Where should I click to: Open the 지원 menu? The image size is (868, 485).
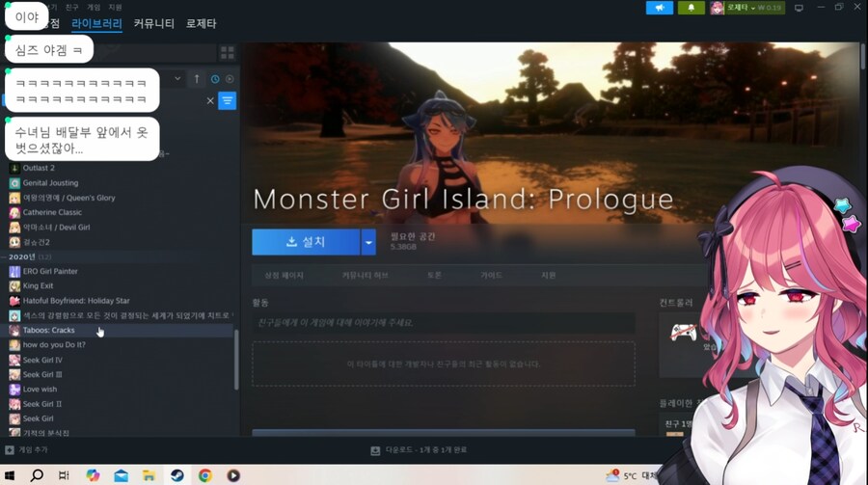(x=115, y=7)
